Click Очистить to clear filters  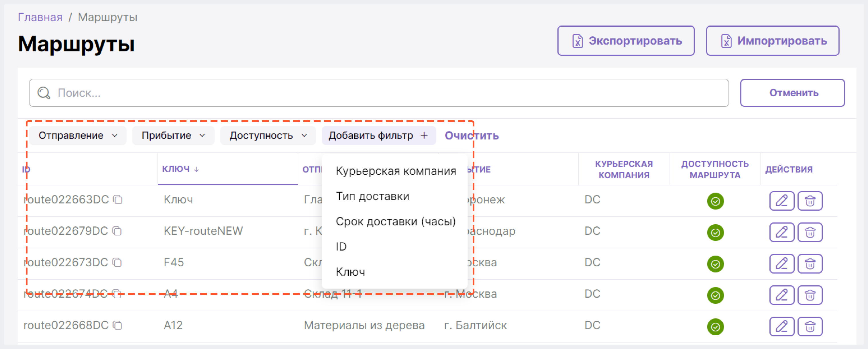(x=472, y=136)
